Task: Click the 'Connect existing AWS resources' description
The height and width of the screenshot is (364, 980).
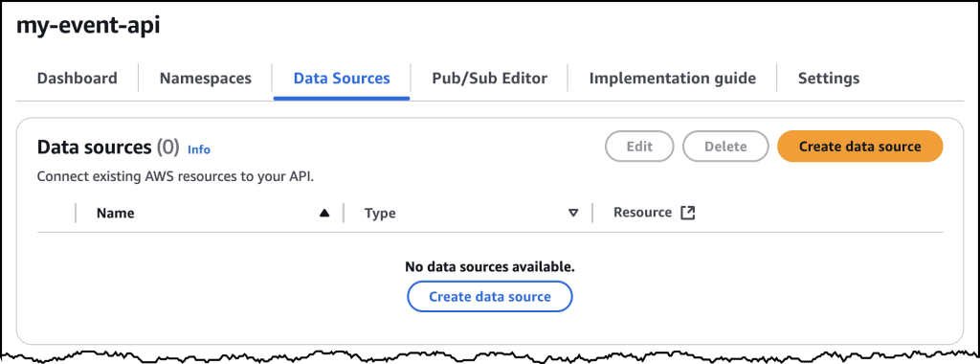Action: [176, 177]
